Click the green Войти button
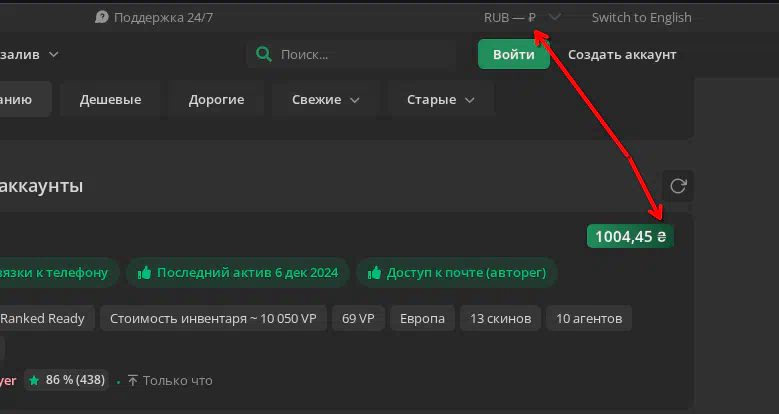779x414 pixels. click(514, 54)
